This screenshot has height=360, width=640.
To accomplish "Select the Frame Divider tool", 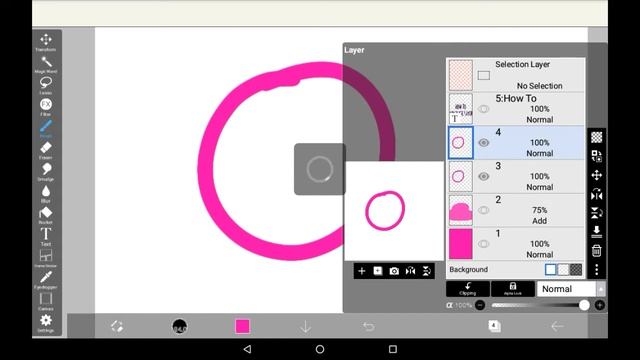I will (46, 258).
